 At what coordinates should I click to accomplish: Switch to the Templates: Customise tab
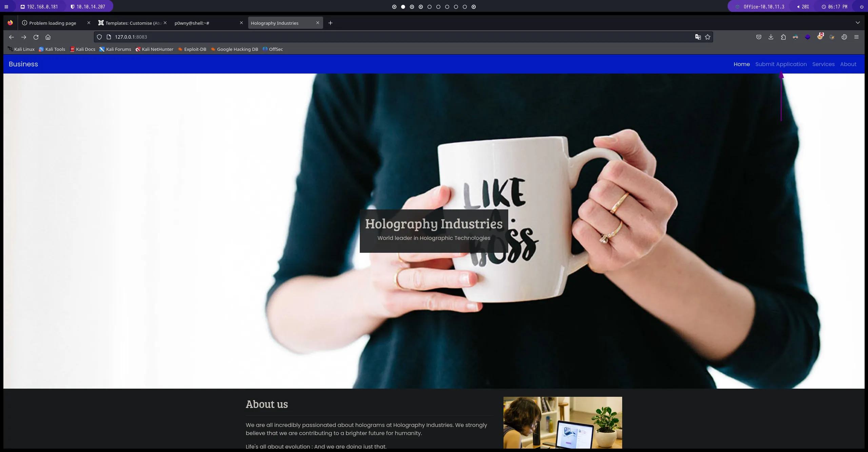(131, 23)
